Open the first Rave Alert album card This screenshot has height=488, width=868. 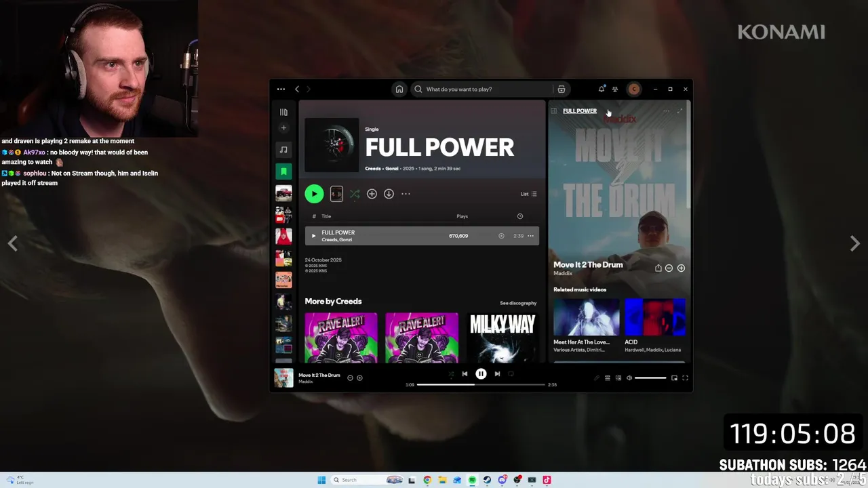click(x=341, y=338)
